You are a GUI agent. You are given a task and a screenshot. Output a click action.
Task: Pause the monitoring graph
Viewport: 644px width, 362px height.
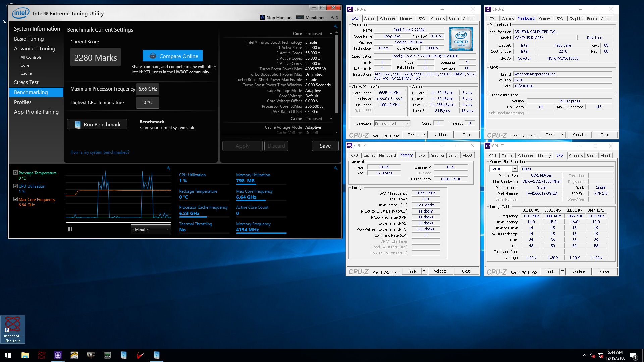pyautogui.click(x=70, y=229)
